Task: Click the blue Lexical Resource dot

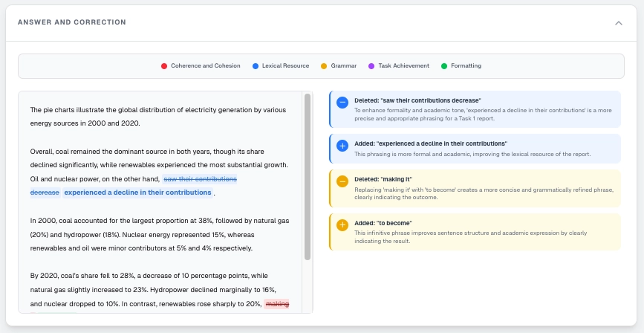Action: (x=256, y=66)
